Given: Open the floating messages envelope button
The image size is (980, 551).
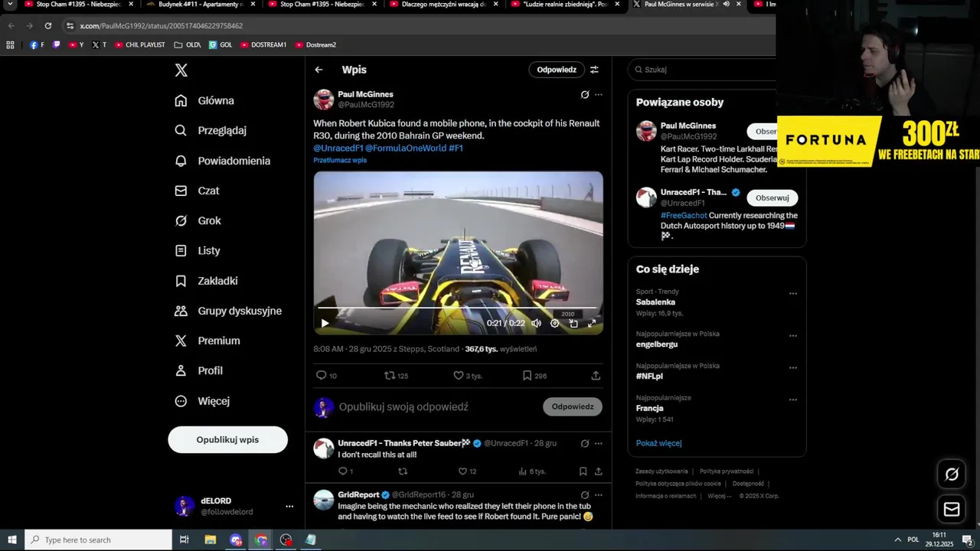Looking at the screenshot, I should (952, 509).
